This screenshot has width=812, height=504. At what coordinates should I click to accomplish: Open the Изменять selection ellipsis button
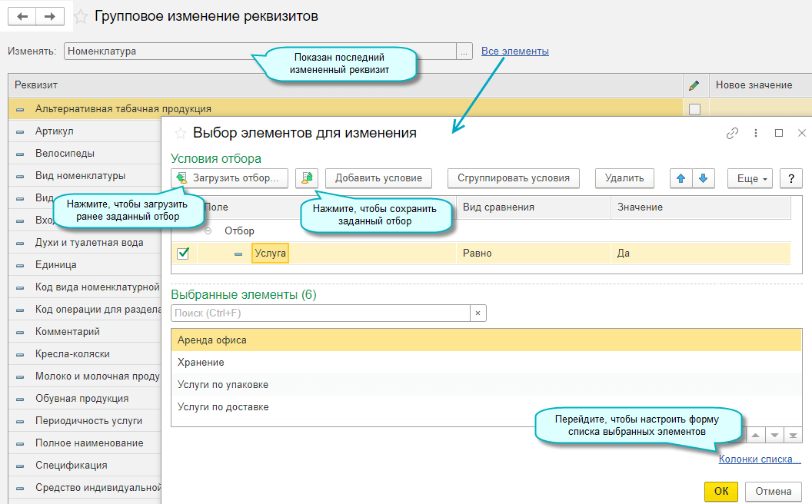click(464, 51)
